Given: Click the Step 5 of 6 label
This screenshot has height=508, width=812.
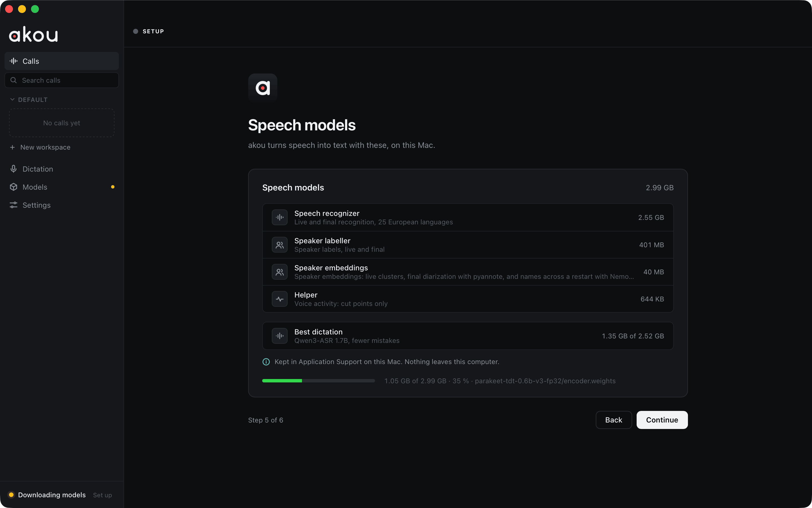Looking at the screenshot, I should tap(266, 420).
